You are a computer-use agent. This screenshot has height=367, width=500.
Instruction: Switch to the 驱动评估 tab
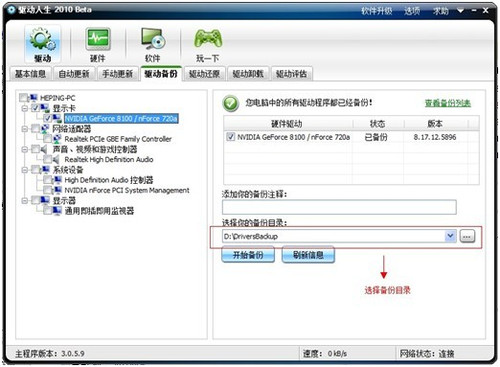(292, 74)
